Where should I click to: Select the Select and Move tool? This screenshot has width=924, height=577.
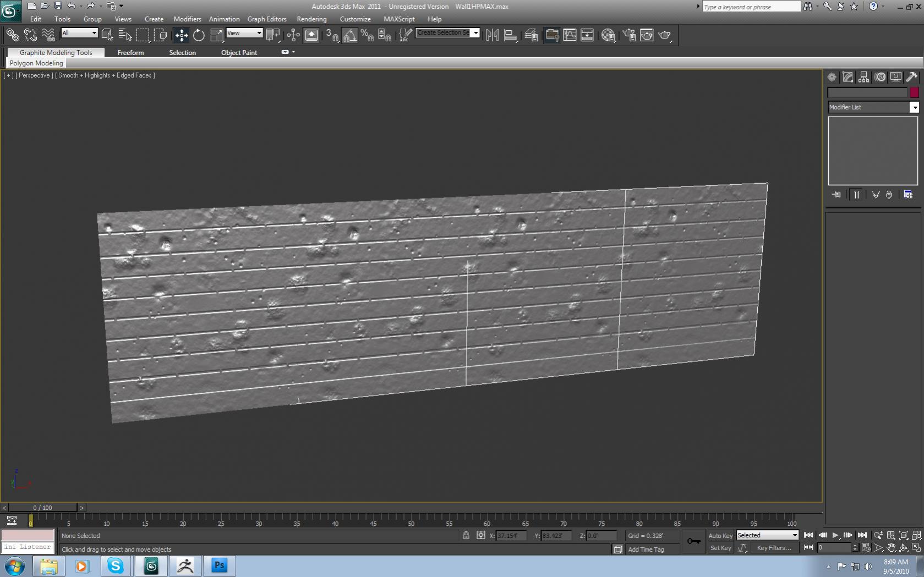click(x=182, y=35)
